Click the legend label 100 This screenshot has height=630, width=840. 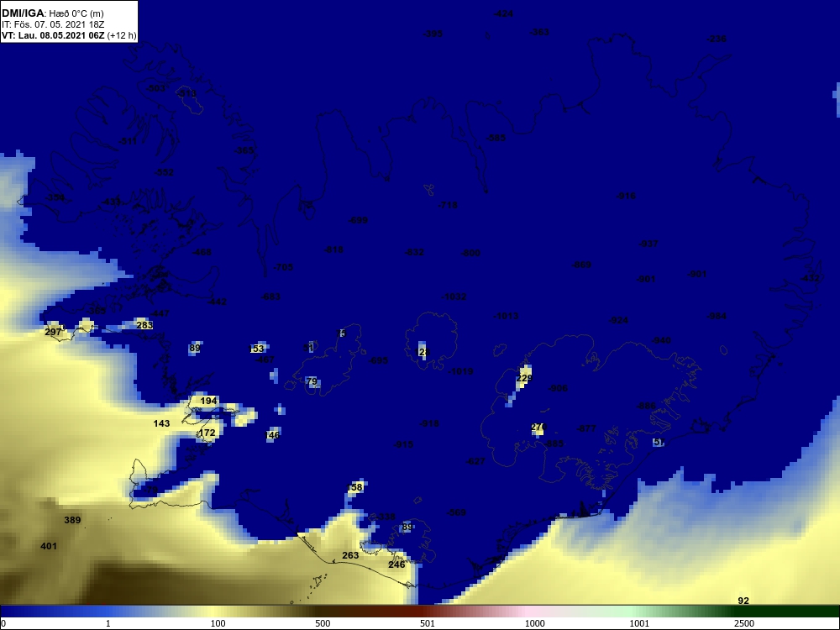click(x=218, y=623)
